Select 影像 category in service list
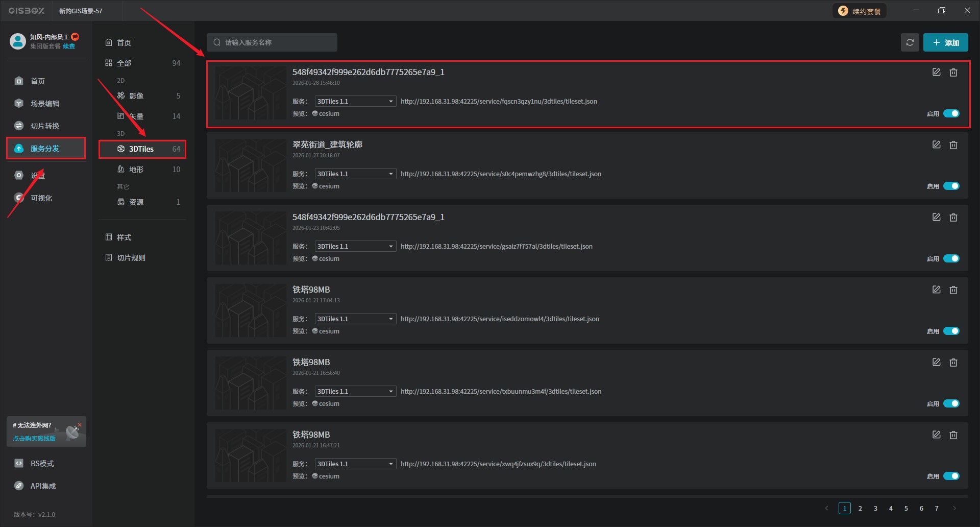This screenshot has height=527, width=980. coord(136,96)
